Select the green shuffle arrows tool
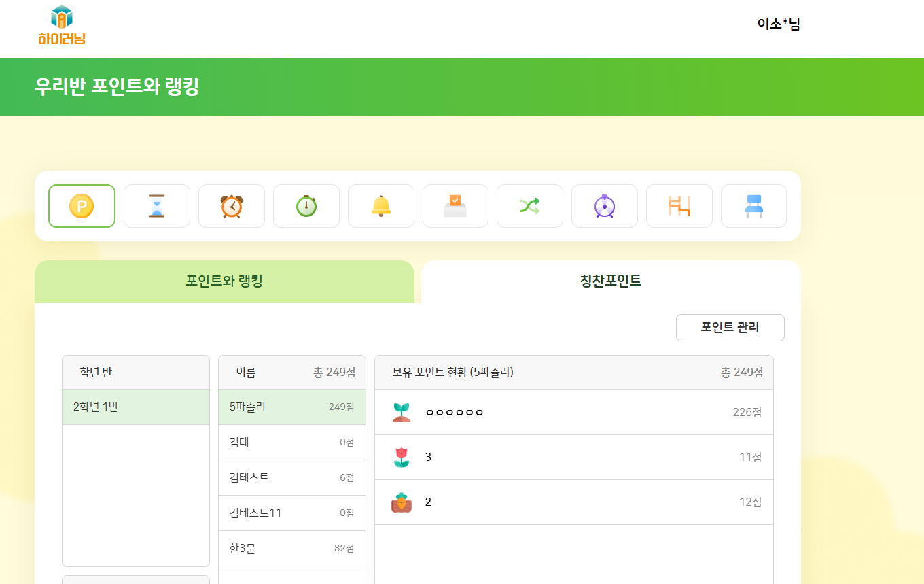 coord(530,206)
